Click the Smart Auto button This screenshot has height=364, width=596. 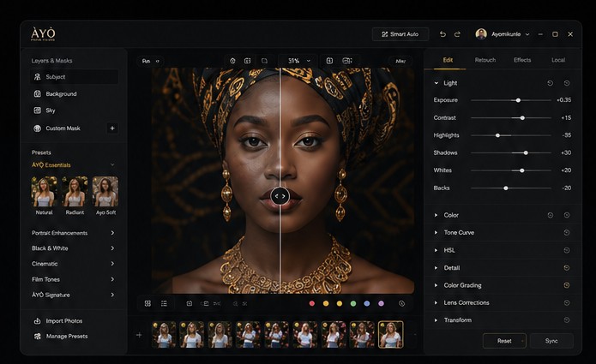tap(400, 34)
